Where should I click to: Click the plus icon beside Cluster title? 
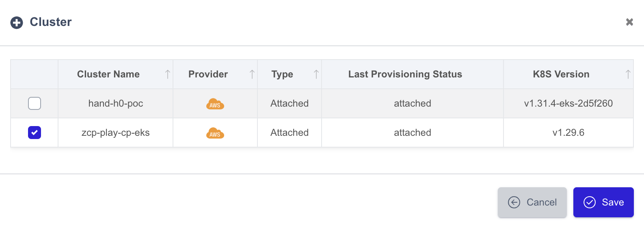tap(17, 23)
